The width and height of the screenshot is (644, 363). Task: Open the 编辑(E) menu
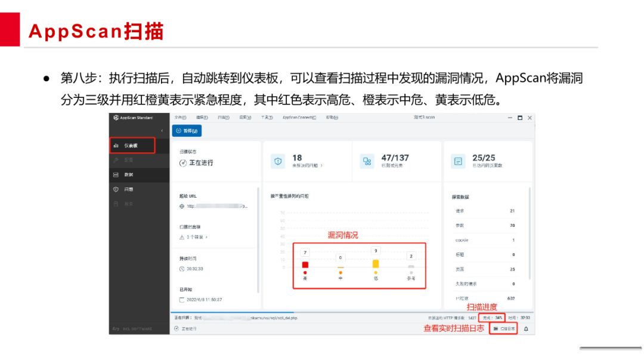point(202,118)
